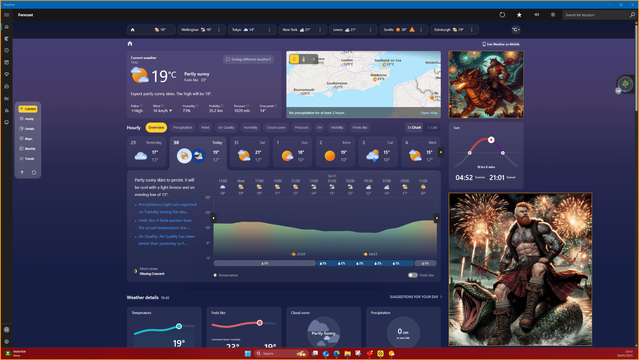The image size is (639, 360).
Task: Open Wellington location options menu
Action: coord(219,30)
